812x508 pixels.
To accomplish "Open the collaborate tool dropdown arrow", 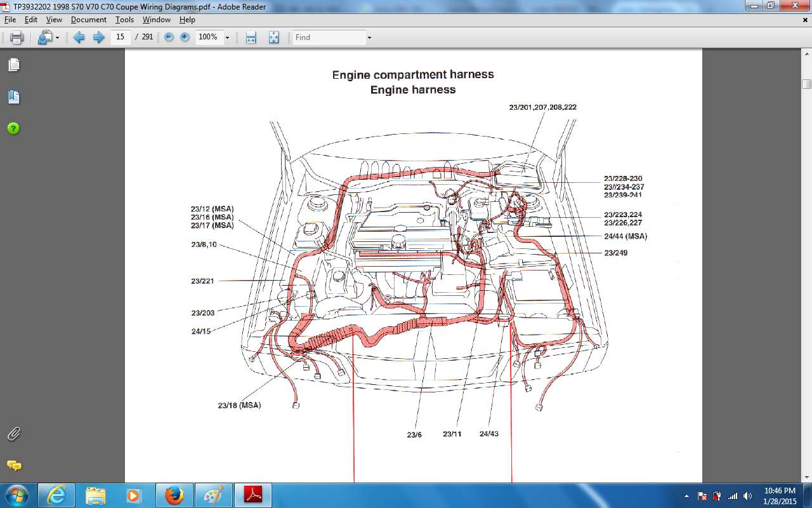I will pyautogui.click(x=57, y=37).
